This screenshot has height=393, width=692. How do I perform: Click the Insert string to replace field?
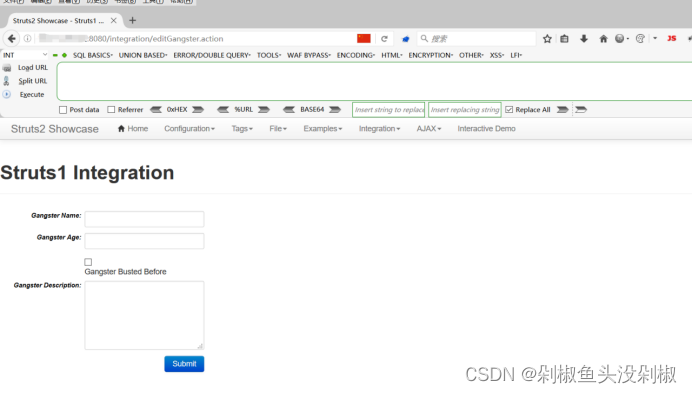click(388, 110)
